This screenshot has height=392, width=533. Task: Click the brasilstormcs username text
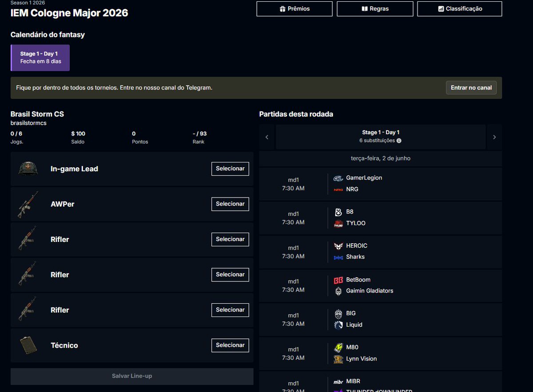28,123
